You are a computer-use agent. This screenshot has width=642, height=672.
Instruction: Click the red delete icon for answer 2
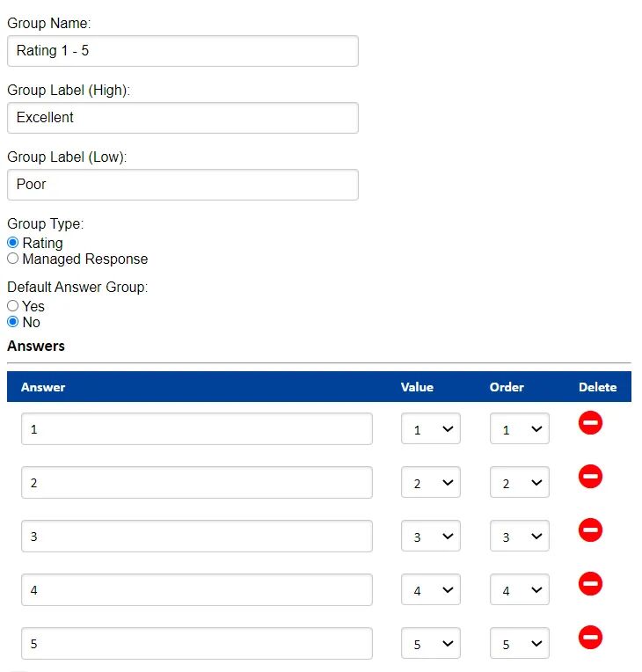[x=590, y=476]
